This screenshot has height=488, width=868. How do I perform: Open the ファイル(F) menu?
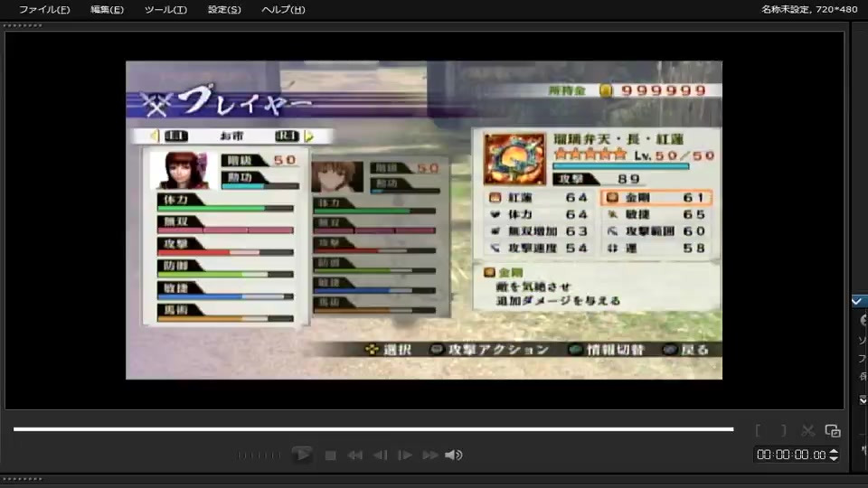pyautogui.click(x=44, y=9)
